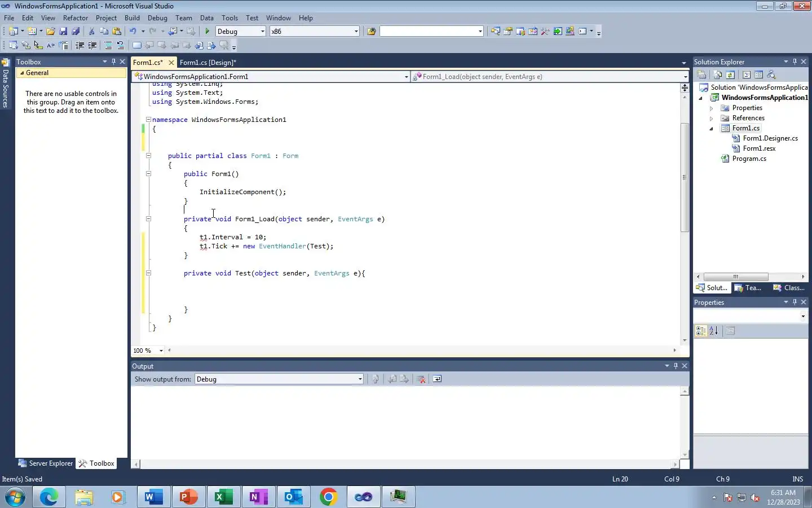
Task: Collapse the General group in Toolbox
Action: coord(22,73)
